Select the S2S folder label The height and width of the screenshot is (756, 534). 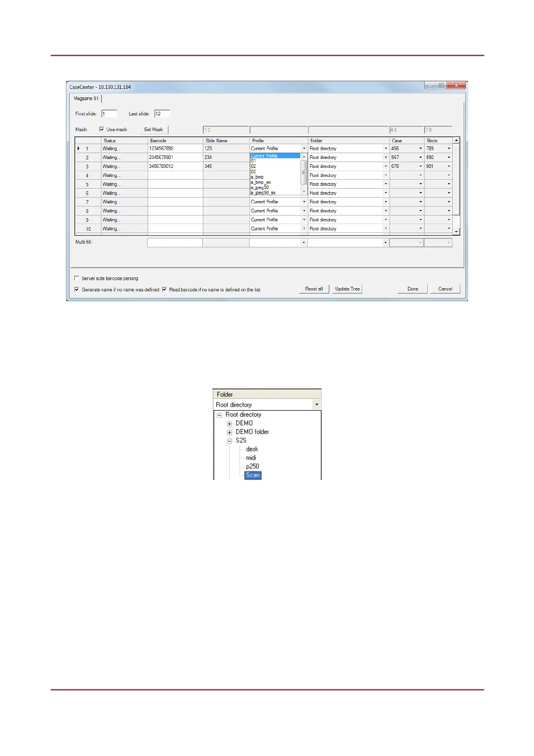241,440
